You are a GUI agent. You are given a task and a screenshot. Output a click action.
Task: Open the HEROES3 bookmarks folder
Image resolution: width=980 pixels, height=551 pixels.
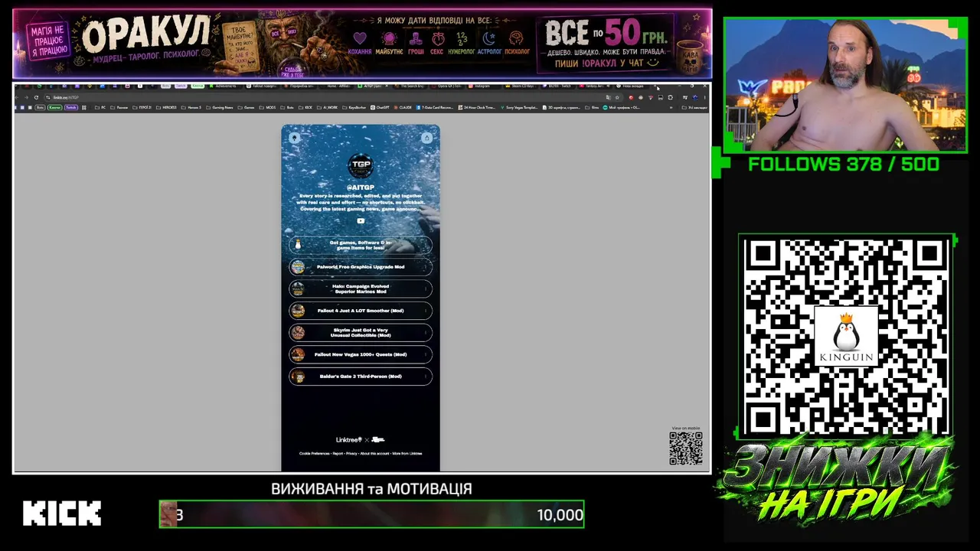coord(166,108)
